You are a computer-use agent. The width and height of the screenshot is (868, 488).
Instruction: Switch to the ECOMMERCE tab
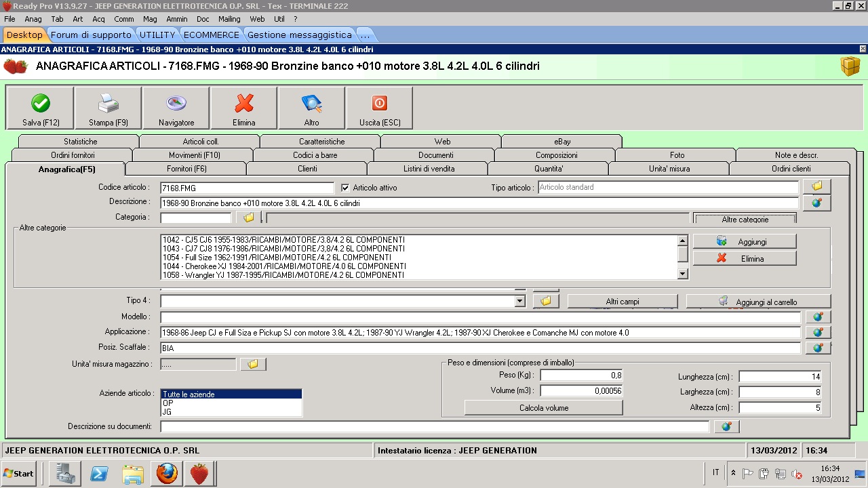[x=212, y=35]
